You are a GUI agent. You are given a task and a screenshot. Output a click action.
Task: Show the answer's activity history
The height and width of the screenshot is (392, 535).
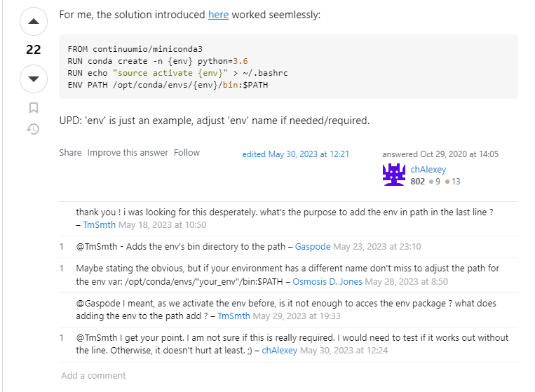click(33, 129)
